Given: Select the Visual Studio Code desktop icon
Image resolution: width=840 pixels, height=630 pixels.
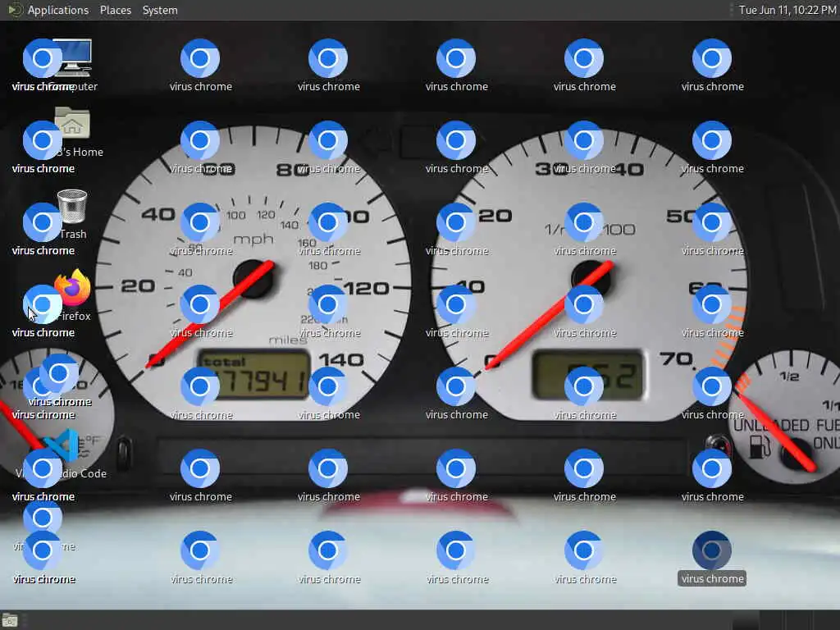Looking at the screenshot, I should coord(63,445).
